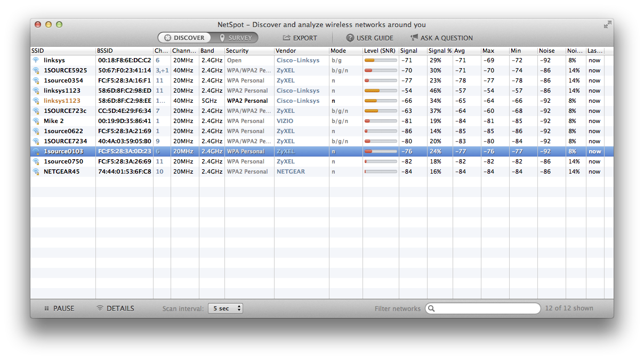Click the wifi icon beside 1source0103

click(36, 151)
